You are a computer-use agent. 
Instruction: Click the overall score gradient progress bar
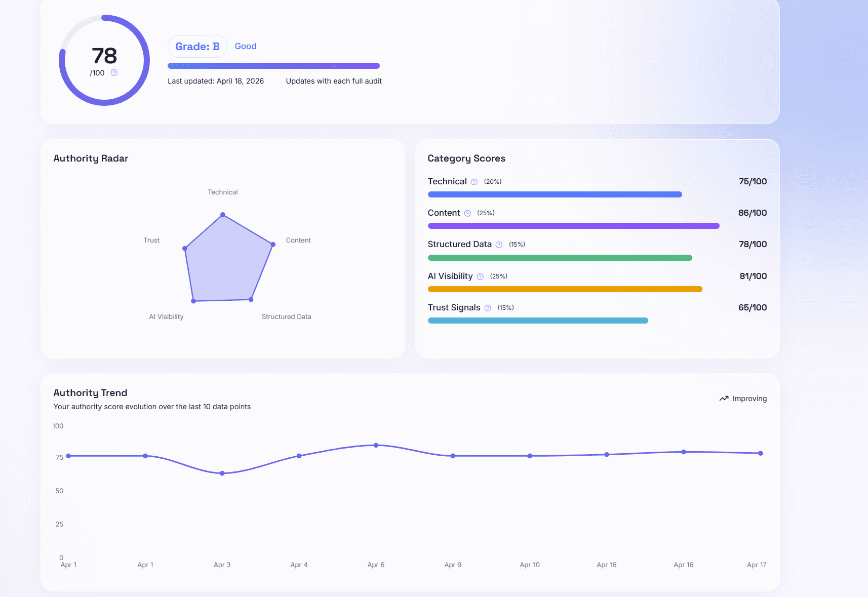(273, 66)
